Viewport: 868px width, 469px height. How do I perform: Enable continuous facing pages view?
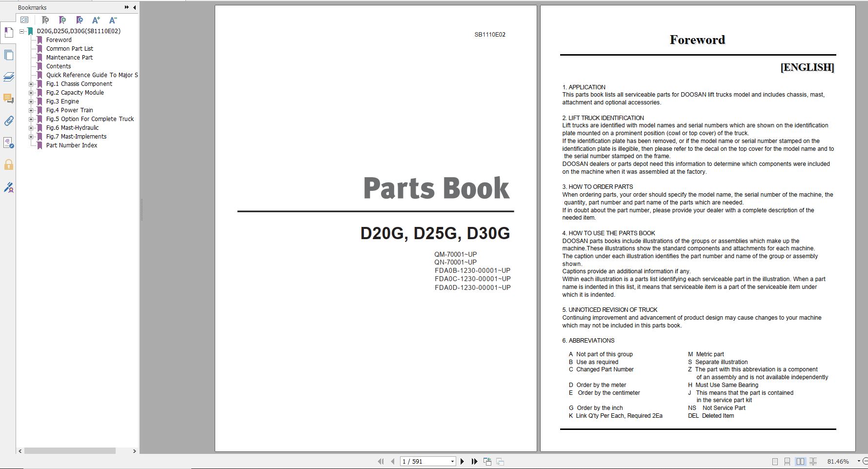(812, 461)
